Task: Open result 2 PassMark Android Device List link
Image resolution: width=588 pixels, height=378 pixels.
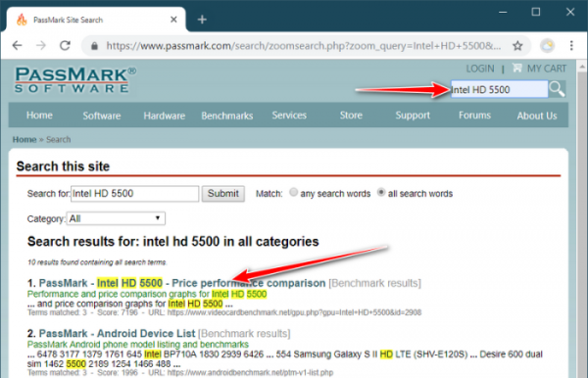Action: [117, 333]
